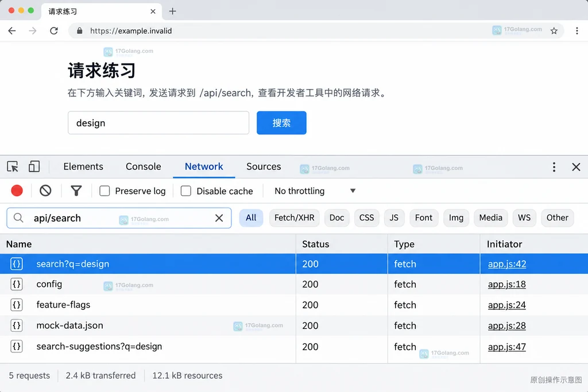Enable the Disable cache checkbox
Viewport: 588px width, 392px height.
tap(186, 191)
